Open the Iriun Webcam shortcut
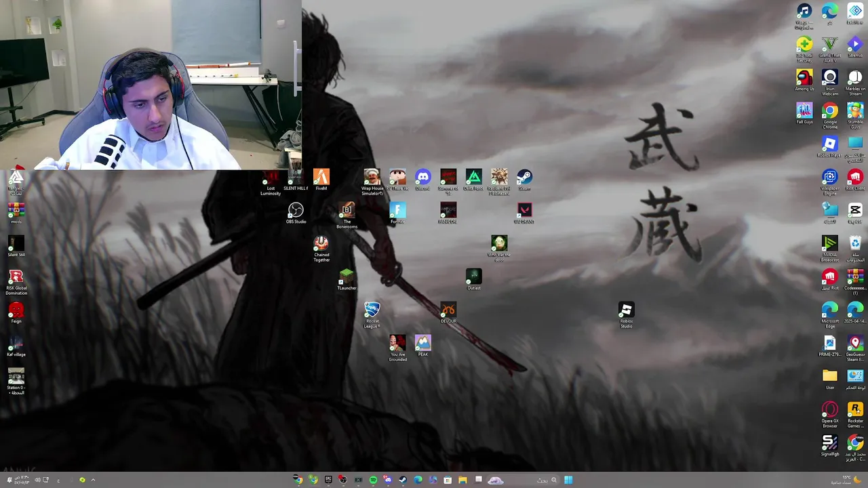868x488 pixels. tap(830, 83)
